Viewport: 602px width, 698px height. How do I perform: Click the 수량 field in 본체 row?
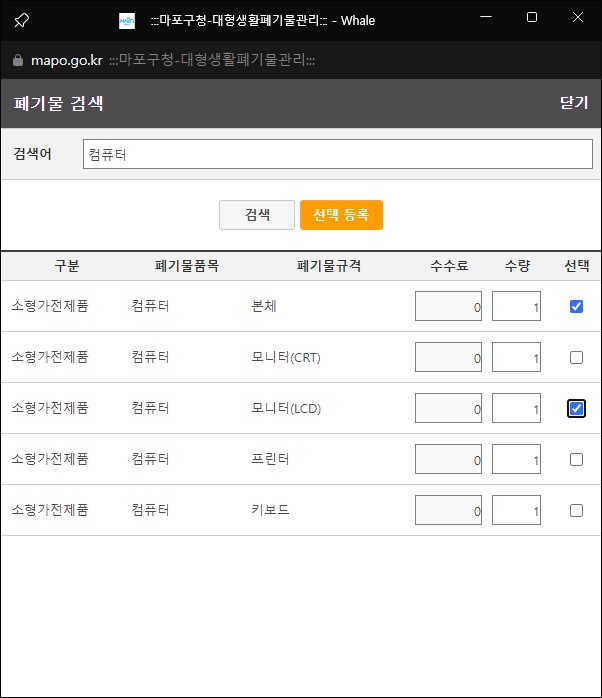point(516,306)
